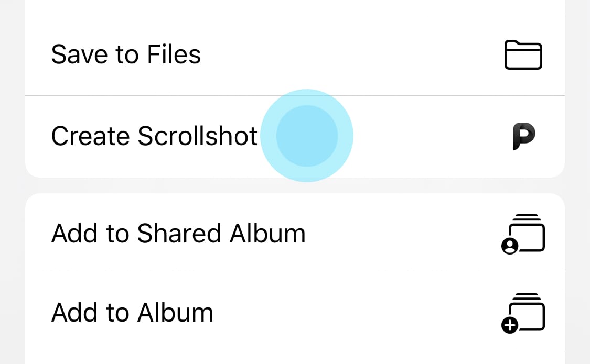Pick the Add to Album action row
Image resolution: width=590 pixels, height=364 pixels.
(x=295, y=313)
